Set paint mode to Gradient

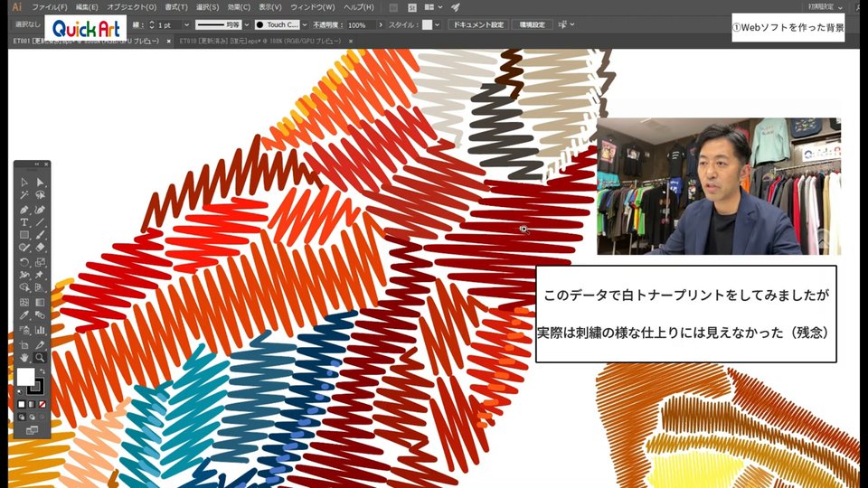click(x=33, y=405)
